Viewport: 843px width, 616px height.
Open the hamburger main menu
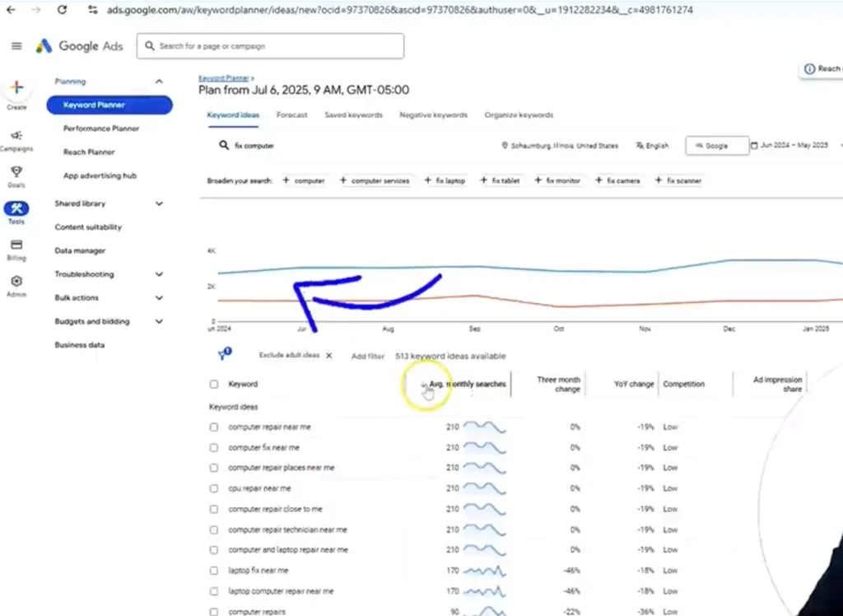click(x=16, y=46)
